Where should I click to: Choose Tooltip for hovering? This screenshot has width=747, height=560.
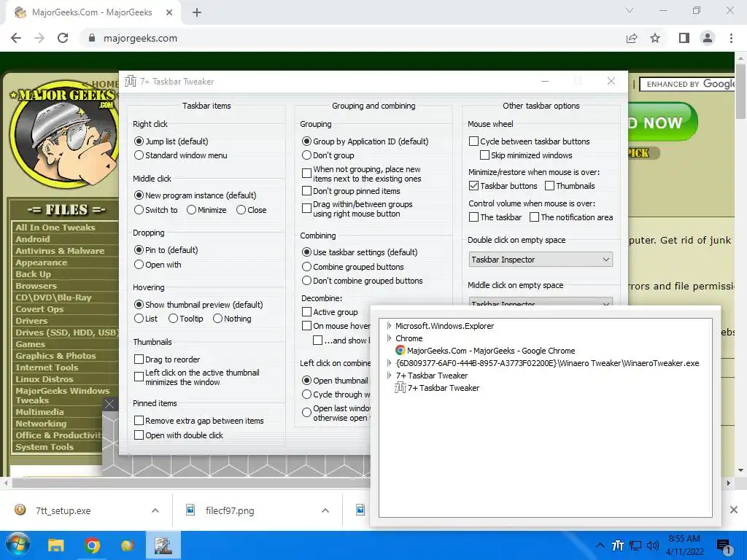173,319
